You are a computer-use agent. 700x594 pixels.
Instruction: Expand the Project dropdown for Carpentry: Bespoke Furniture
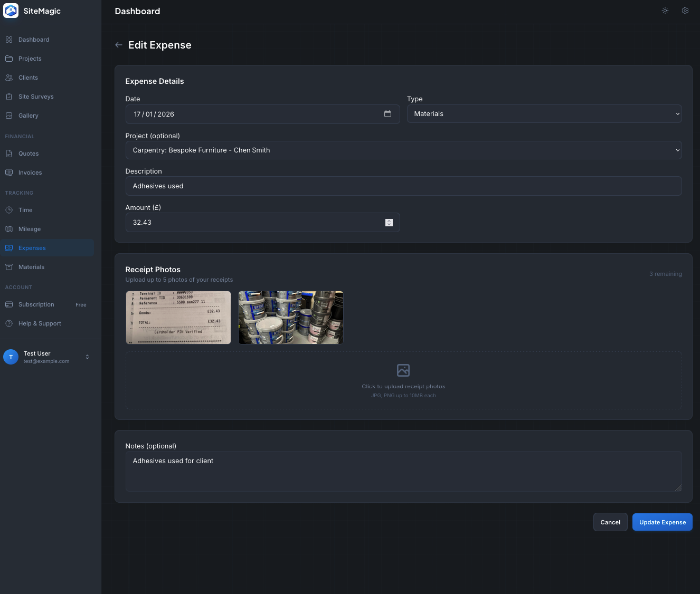pos(403,150)
